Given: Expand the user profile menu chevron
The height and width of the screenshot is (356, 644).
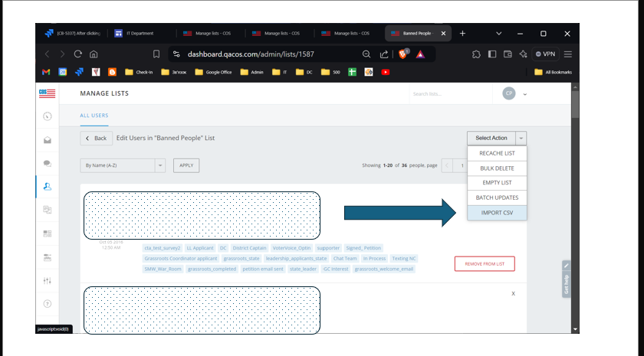Looking at the screenshot, I should point(525,94).
